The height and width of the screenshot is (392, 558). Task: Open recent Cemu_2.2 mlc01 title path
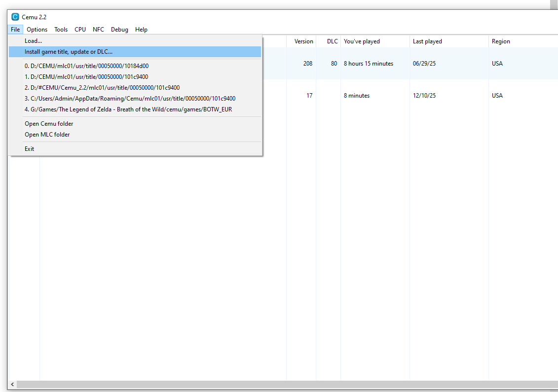pyautogui.click(x=102, y=87)
